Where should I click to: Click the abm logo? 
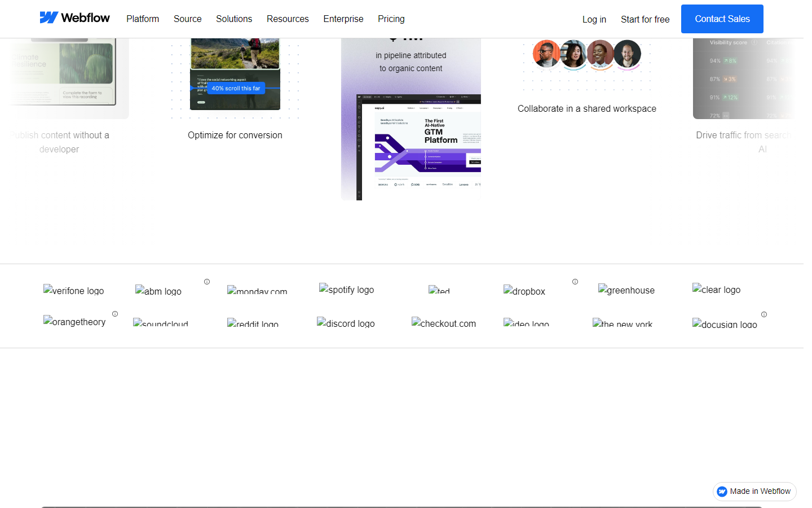158,291
